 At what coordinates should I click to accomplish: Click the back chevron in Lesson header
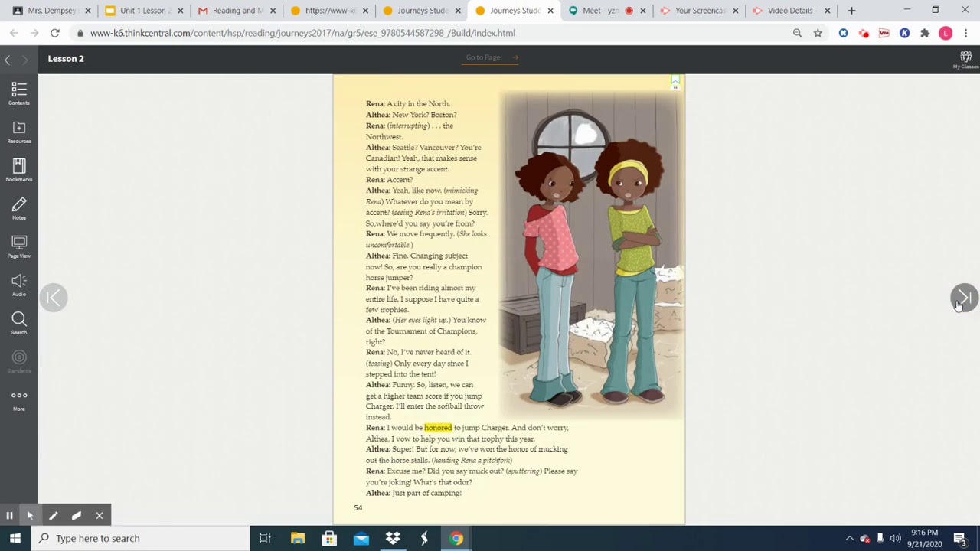(x=8, y=59)
